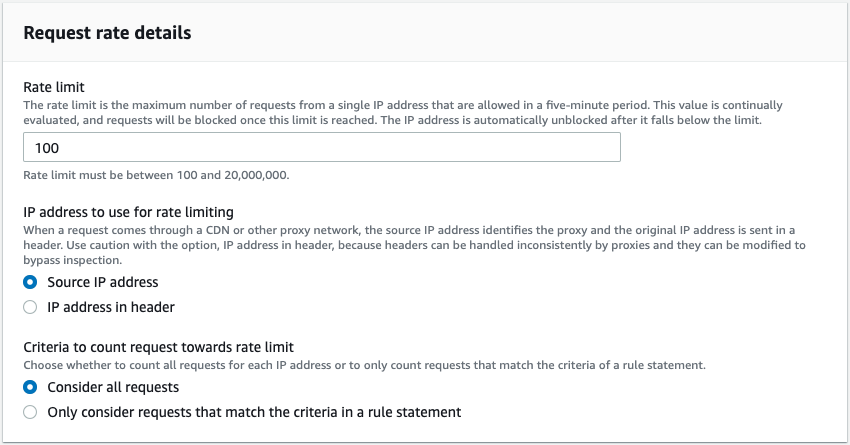Click the Request rate details heading

tap(107, 33)
